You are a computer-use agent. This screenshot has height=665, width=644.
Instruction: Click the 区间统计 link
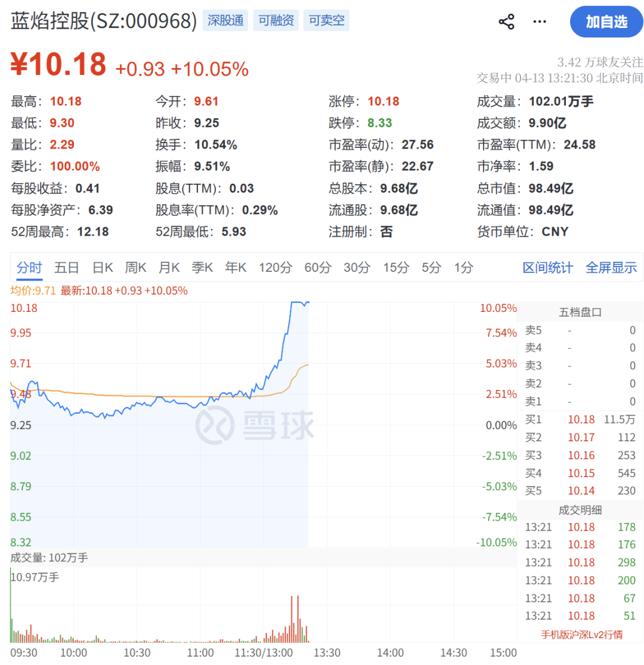point(547,267)
